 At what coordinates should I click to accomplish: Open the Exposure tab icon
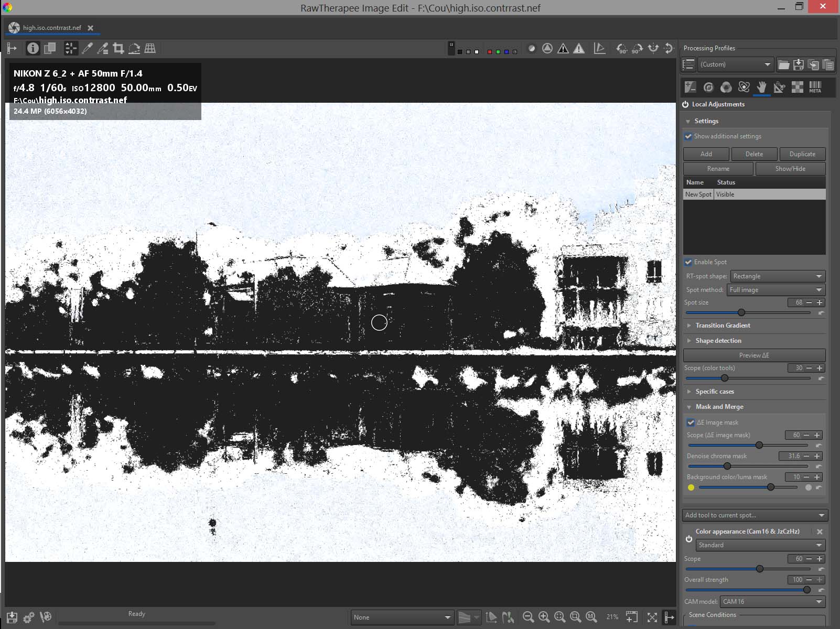click(x=690, y=87)
